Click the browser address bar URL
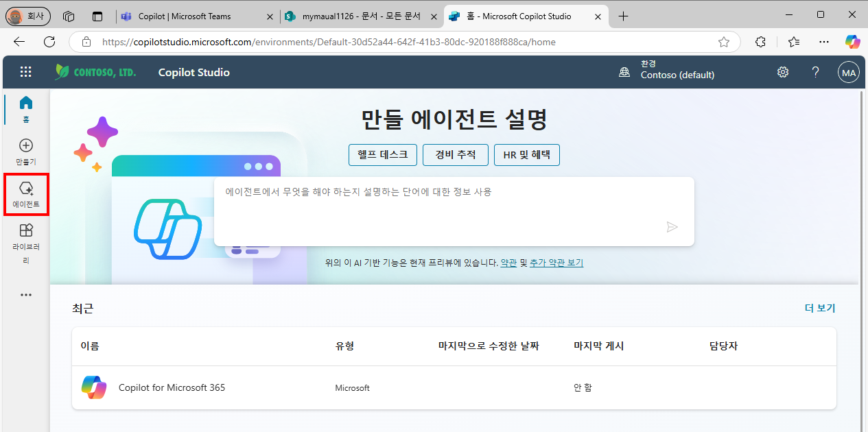Image resolution: width=868 pixels, height=432 pixels. click(x=329, y=42)
